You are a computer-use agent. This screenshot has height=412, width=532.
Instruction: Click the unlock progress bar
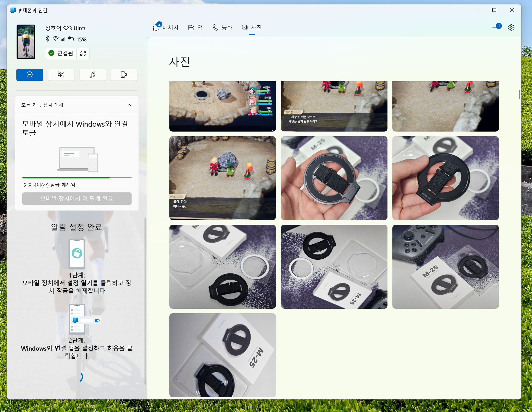coord(77,178)
